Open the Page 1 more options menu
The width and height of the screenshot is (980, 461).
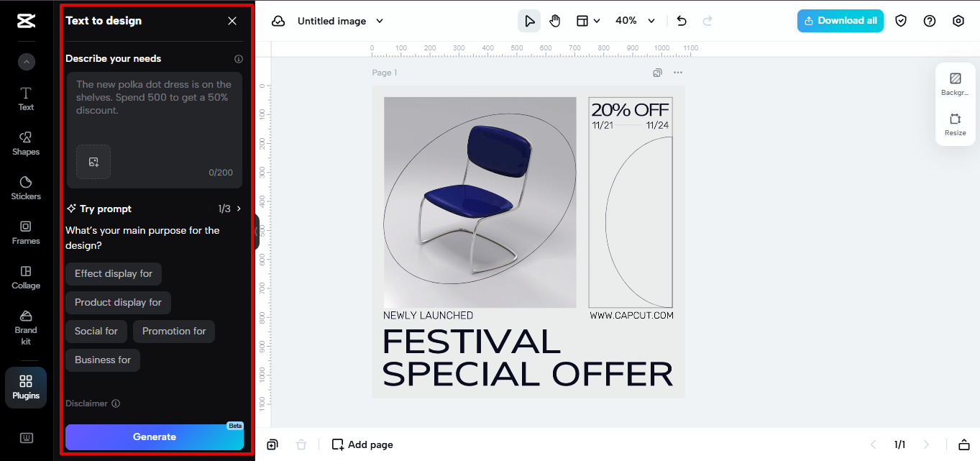click(x=677, y=72)
